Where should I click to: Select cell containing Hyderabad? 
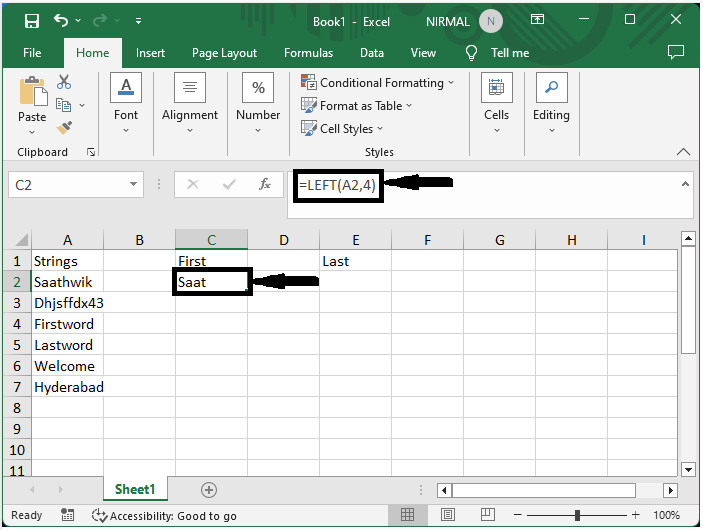click(x=67, y=387)
